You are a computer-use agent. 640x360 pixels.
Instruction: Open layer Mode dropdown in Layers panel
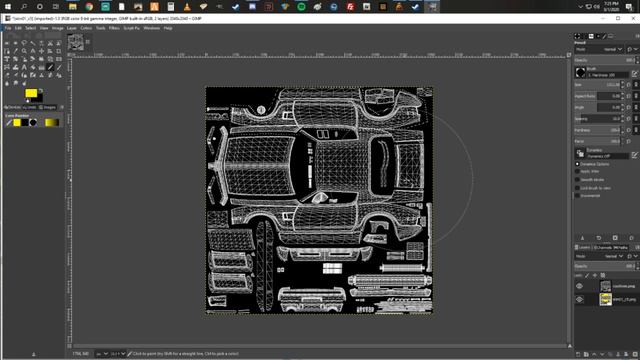[x=599, y=256]
